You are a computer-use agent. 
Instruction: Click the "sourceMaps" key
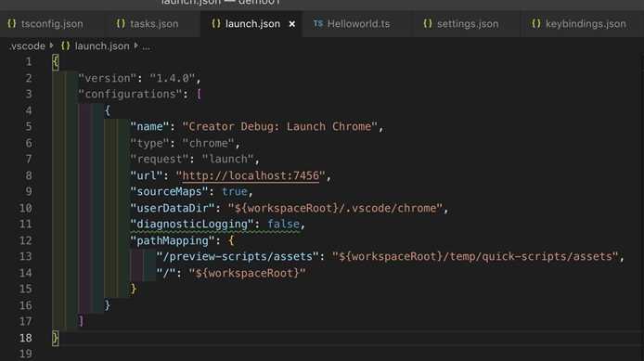(x=169, y=191)
